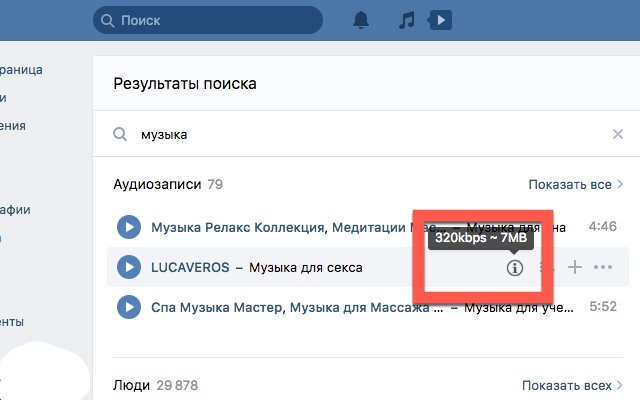Play the LUCAVEROS track
This screenshot has height=400, width=640.
pos(129,267)
